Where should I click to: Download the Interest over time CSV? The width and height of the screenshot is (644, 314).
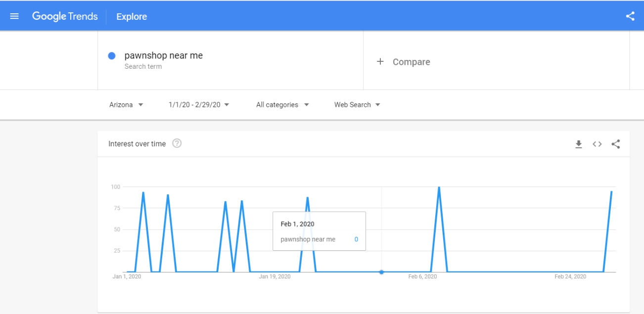click(579, 144)
